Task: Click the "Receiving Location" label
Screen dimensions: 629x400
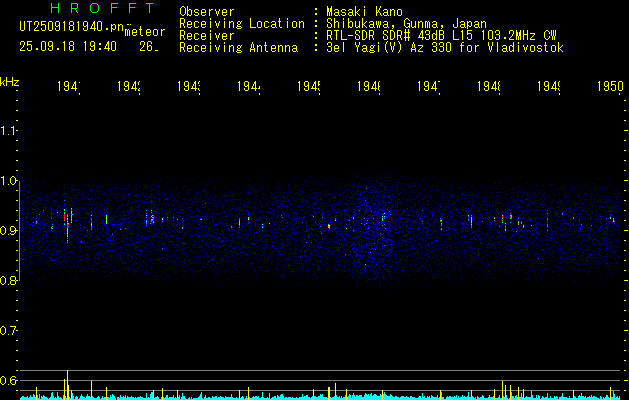Action: (242, 24)
